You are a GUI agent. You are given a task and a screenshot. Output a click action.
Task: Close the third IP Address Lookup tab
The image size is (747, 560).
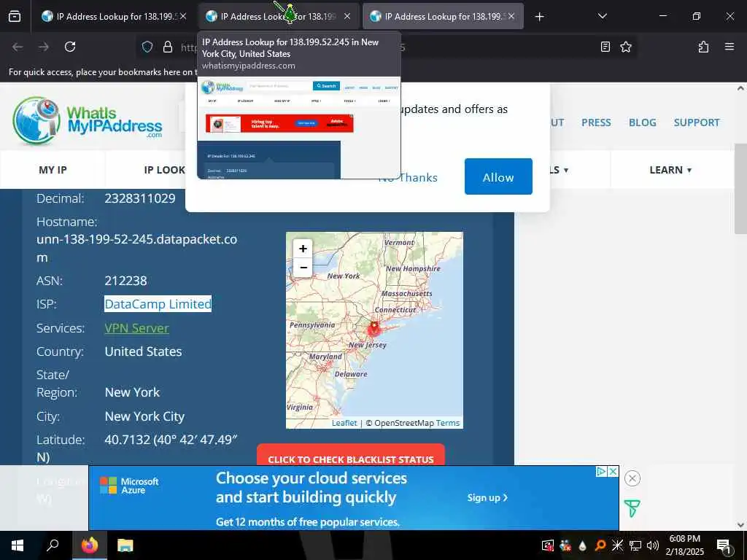[511, 17]
